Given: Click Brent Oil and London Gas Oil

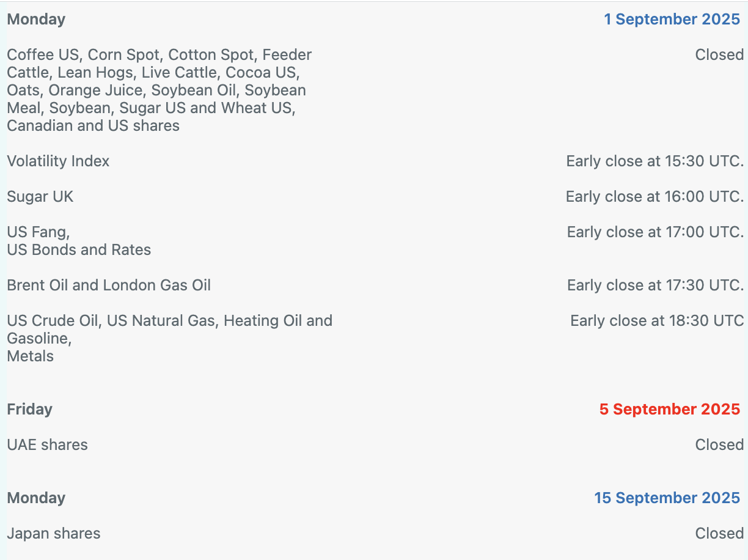Looking at the screenshot, I should (x=109, y=286).
